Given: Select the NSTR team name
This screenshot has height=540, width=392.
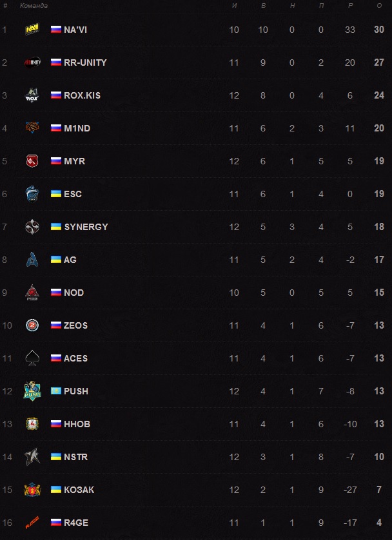Looking at the screenshot, I should point(75,457).
